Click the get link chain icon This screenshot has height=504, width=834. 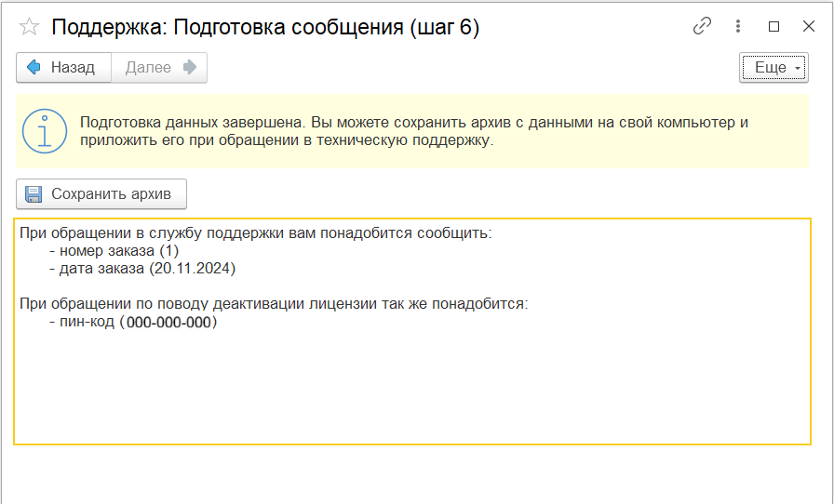coord(702,27)
